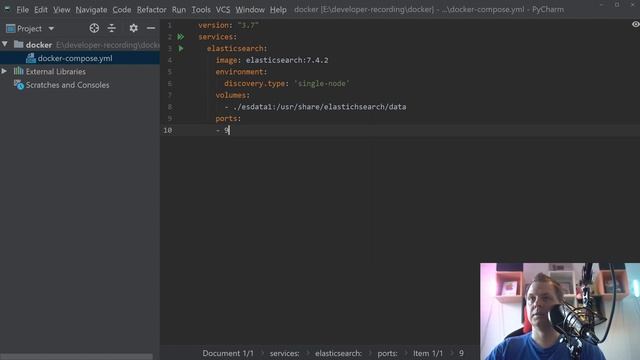Open the View menu
The height and width of the screenshot is (360, 640).
point(61,9)
